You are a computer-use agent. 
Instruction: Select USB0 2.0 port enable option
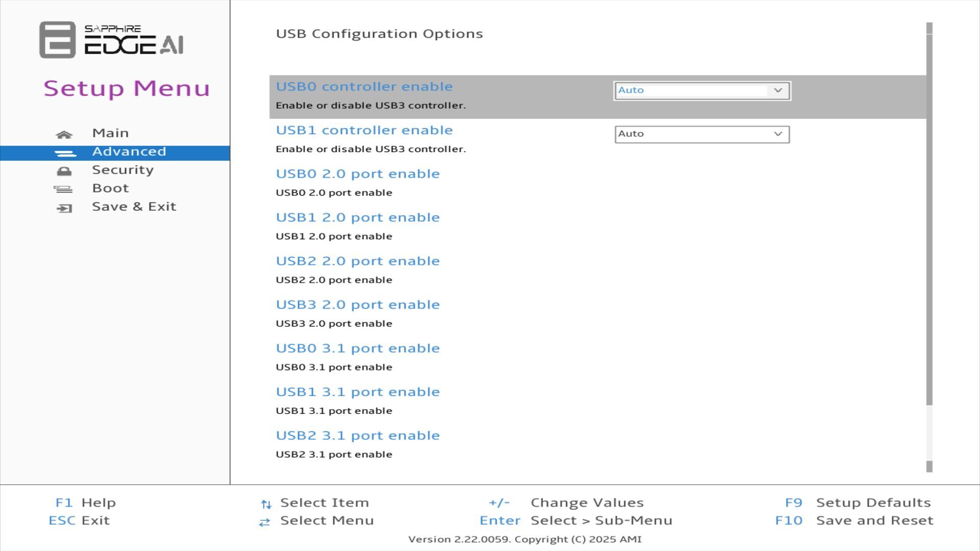357,174
